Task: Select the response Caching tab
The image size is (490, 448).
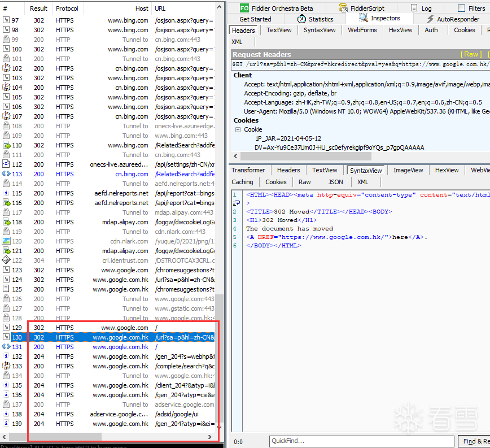Action: click(242, 182)
